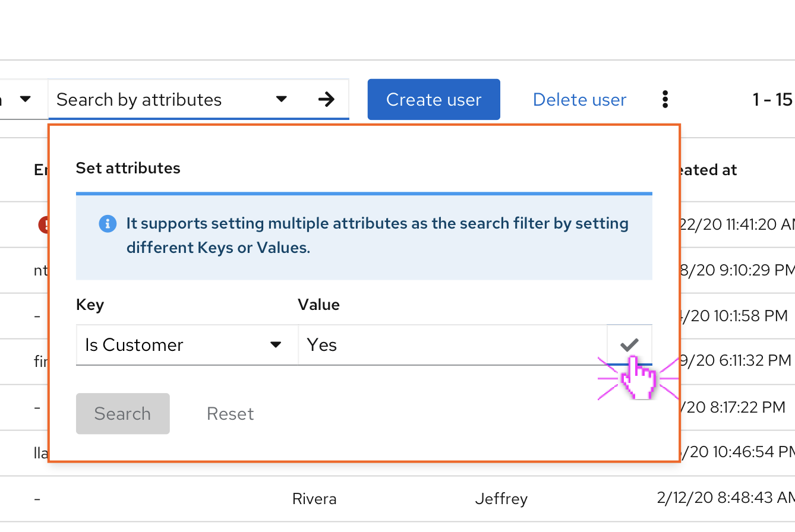Click the arrow icon to run attribute search
The width and height of the screenshot is (795, 532).
click(326, 100)
